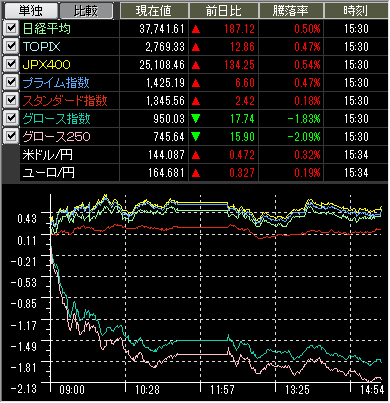The height and width of the screenshot is (403, 390).
Task: Toggle the スタンダード指数 checkbox
Action: [11, 100]
